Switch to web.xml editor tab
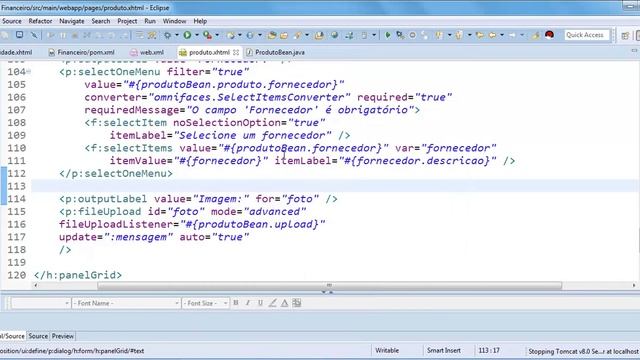Image resolution: width=640 pixels, height=360 pixels. coord(147,52)
